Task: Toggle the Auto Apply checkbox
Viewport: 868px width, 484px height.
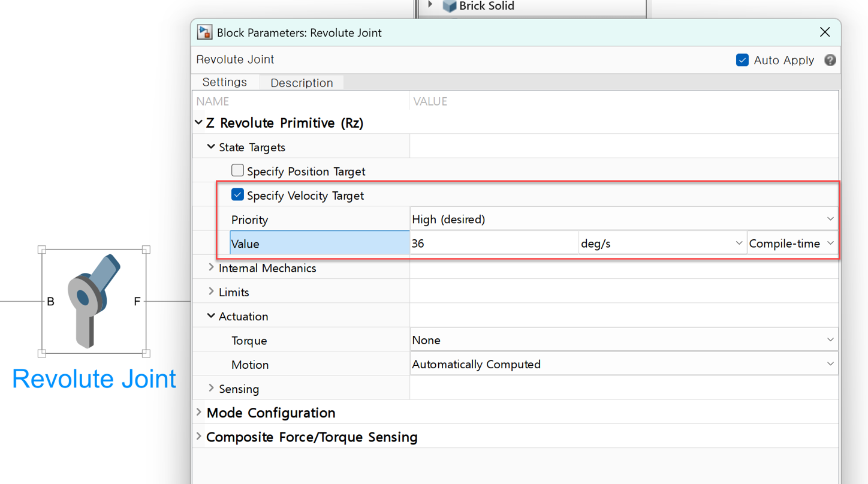Action: pos(742,60)
